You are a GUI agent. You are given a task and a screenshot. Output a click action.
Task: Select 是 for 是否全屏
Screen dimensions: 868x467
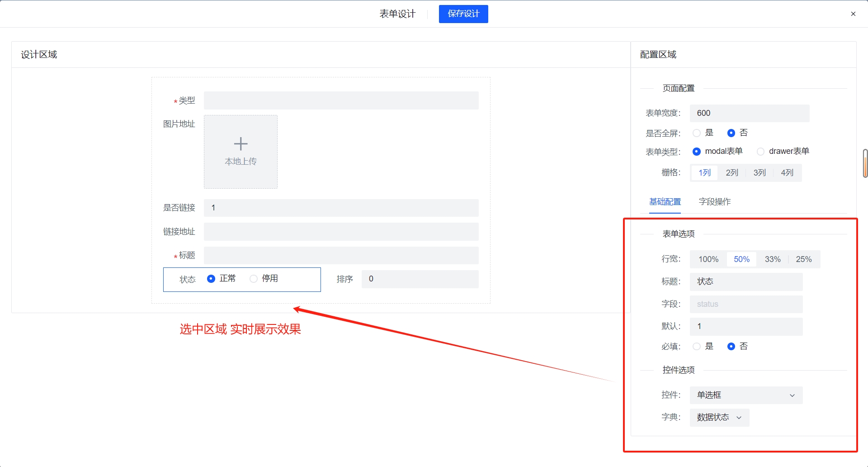[697, 133]
